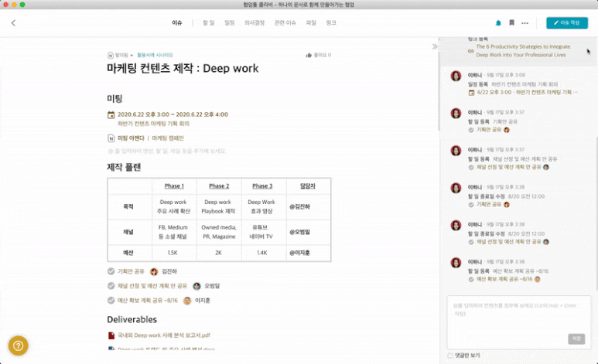This screenshot has width=598, height=364.
Task: Toggle 기획안 공유 check in 3:37 할 일 등록 activity
Action: click(471, 130)
